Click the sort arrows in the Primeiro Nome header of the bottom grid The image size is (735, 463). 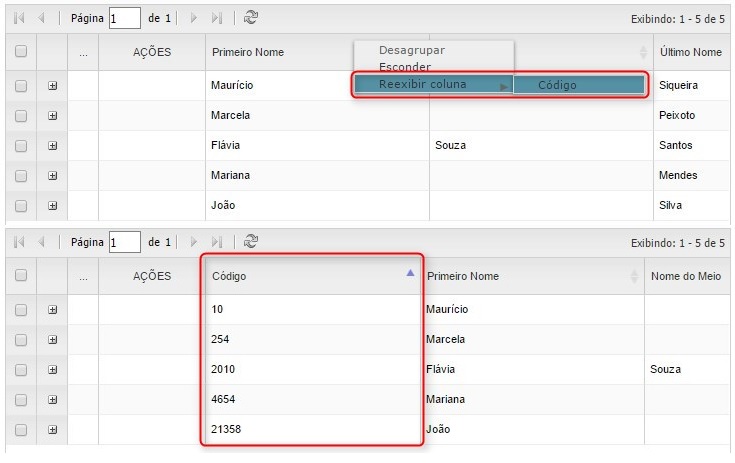tap(634, 276)
